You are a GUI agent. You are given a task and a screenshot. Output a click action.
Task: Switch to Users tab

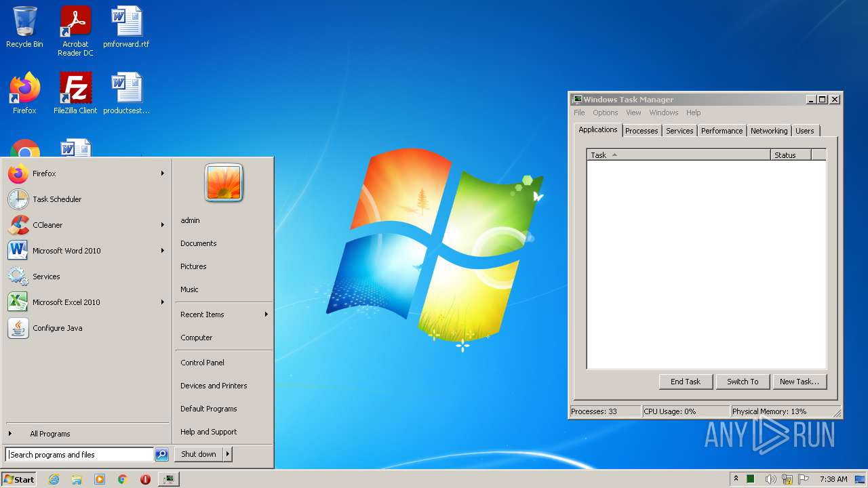click(805, 131)
